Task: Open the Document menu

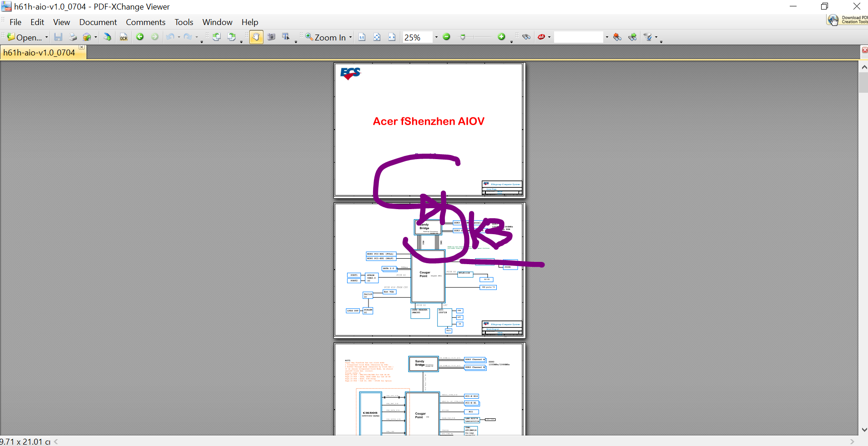Action: (x=98, y=22)
